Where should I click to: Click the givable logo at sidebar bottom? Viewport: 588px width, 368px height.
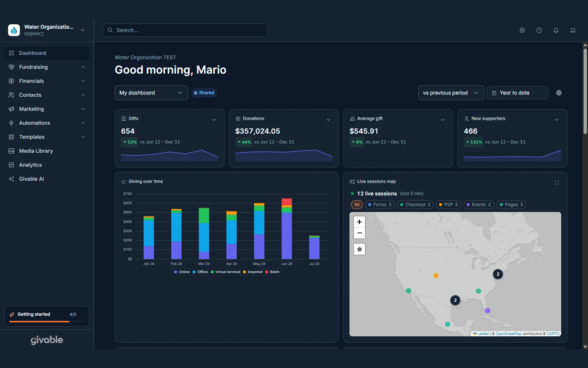pyautogui.click(x=47, y=340)
